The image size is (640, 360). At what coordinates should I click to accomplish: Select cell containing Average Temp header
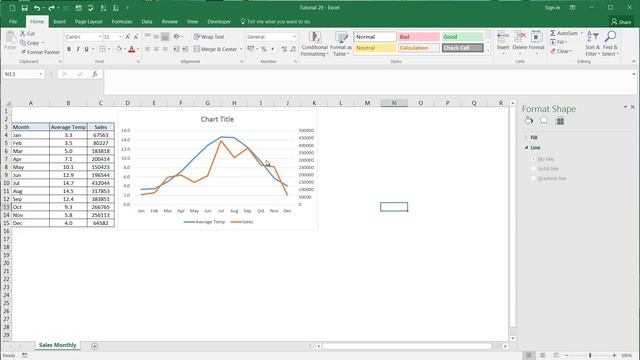pyautogui.click(x=68, y=127)
